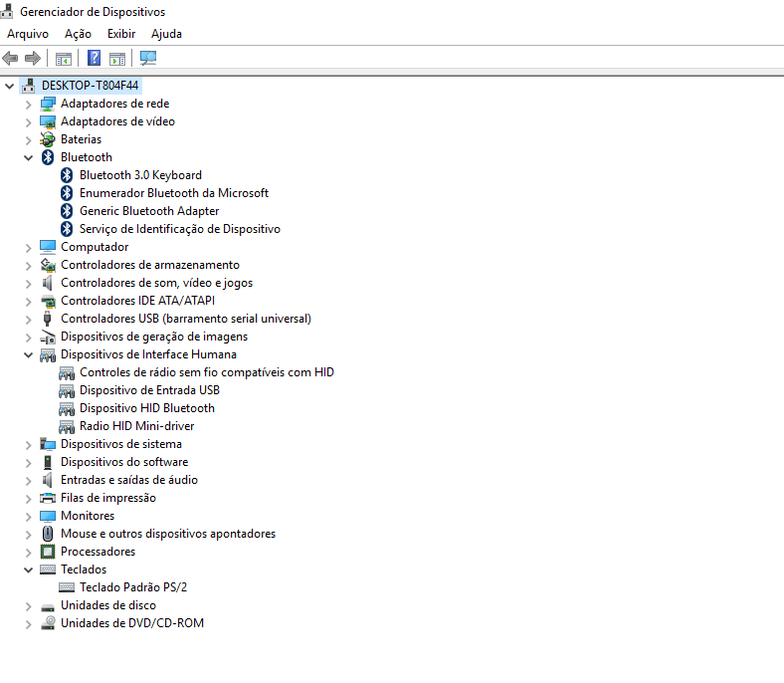The width and height of the screenshot is (784, 683).
Task: Click the Adaptadores de rede icon
Action: click(x=48, y=104)
